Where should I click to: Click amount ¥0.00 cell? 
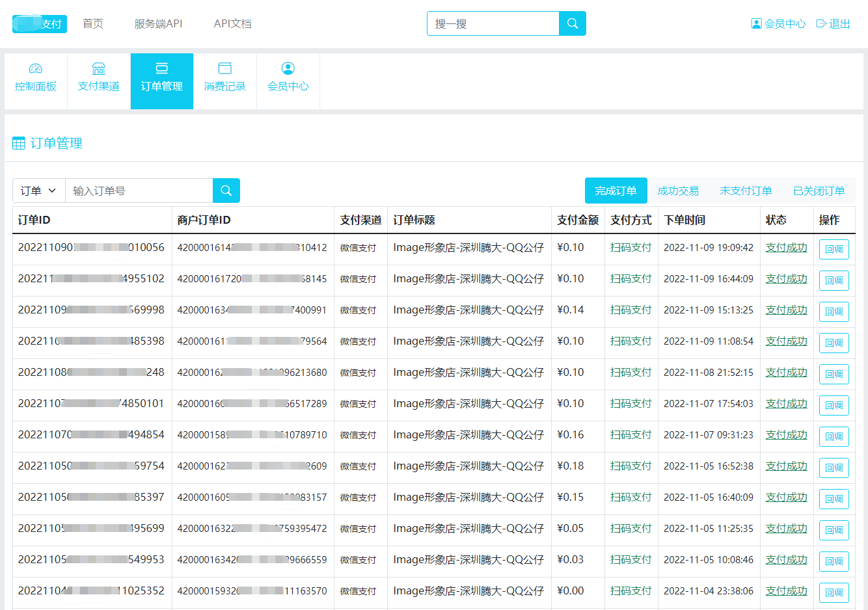(x=571, y=590)
